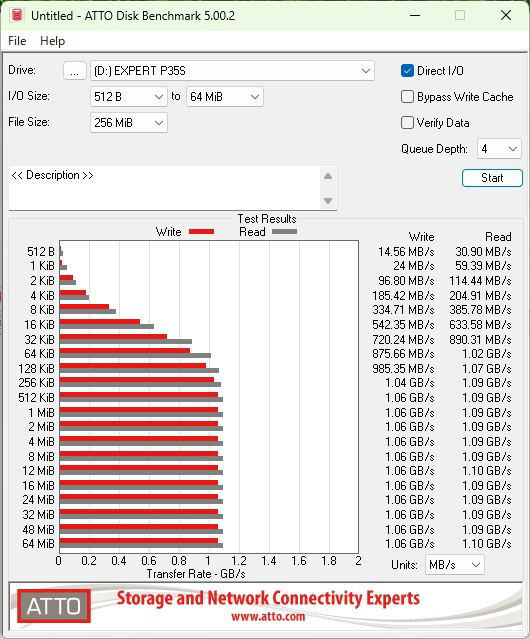The image size is (530, 639).
Task: Open the Queue Depth dropdown
Action: click(x=499, y=149)
